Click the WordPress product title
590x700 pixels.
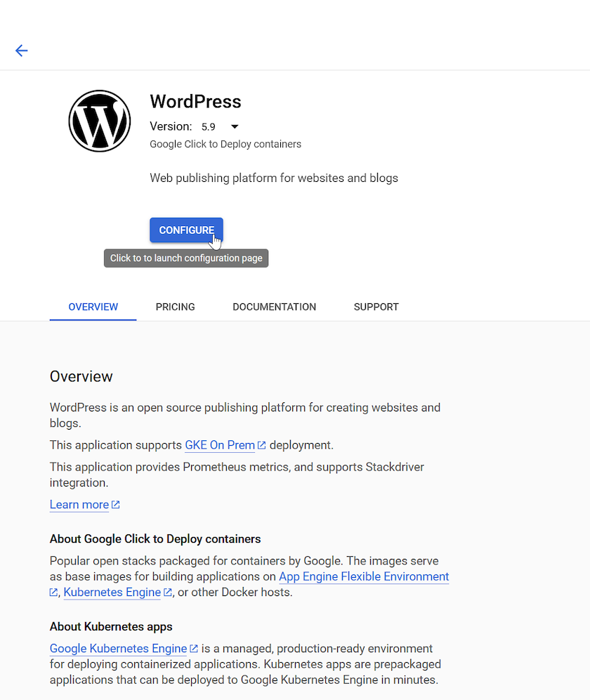point(196,102)
